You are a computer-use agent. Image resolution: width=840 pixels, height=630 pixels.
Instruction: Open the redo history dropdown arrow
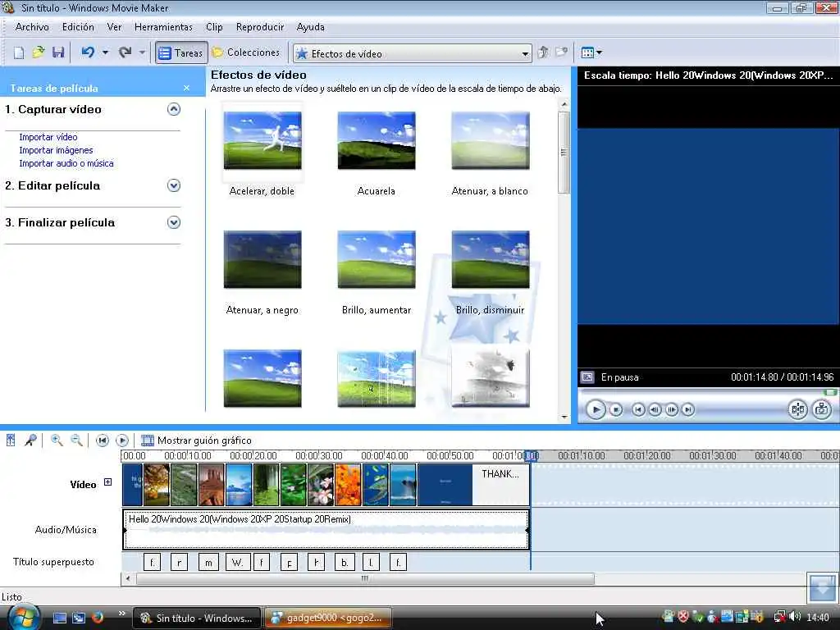coord(142,52)
